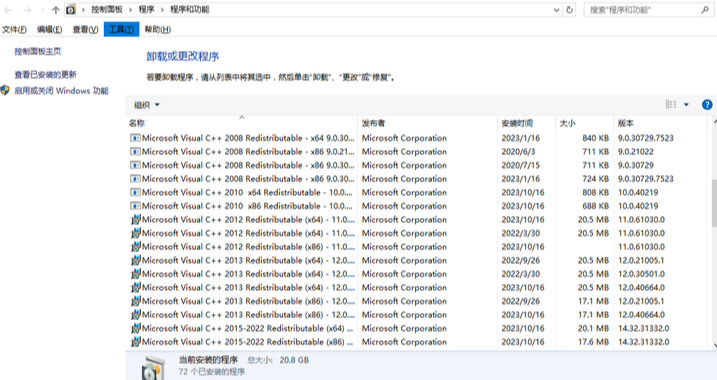The image size is (717, 380).
Task: Open the 组织 dropdown
Action: click(x=147, y=105)
